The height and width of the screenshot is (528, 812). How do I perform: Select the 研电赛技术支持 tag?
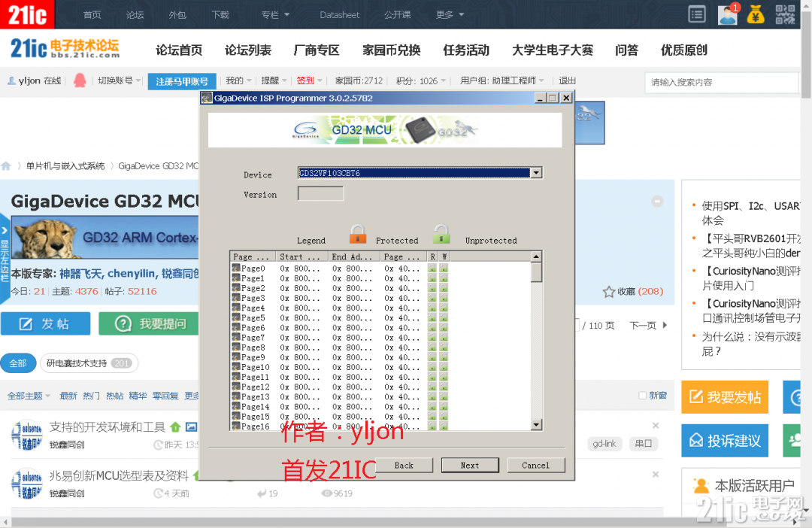tap(89, 363)
